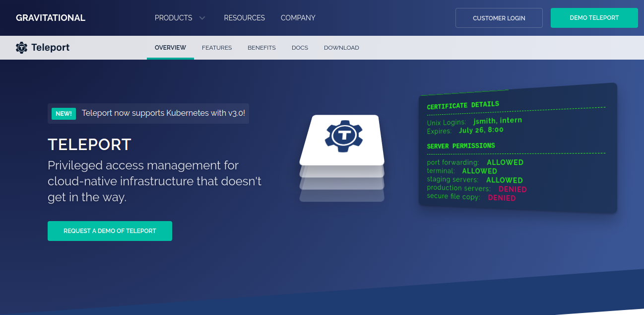
Task: Open the DOCS tab
Action: tap(300, 48)
